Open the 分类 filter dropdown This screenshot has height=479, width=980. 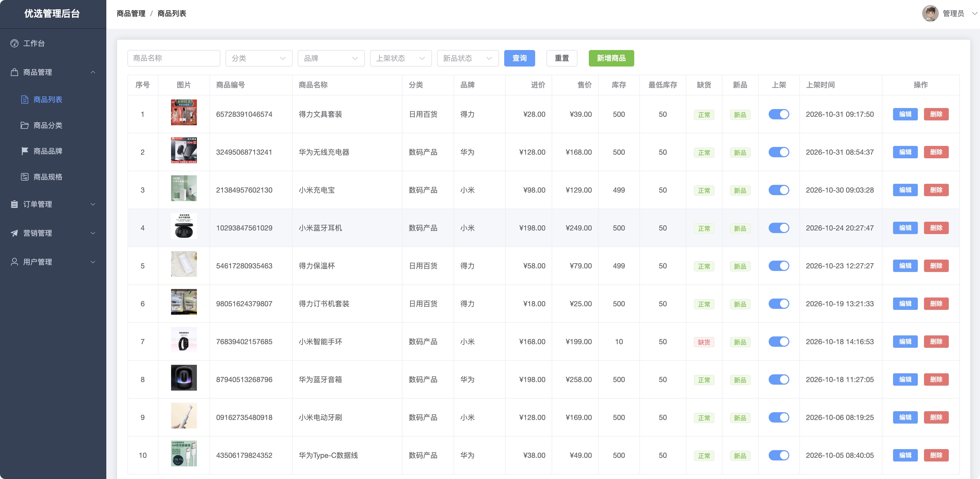[259, 58]
